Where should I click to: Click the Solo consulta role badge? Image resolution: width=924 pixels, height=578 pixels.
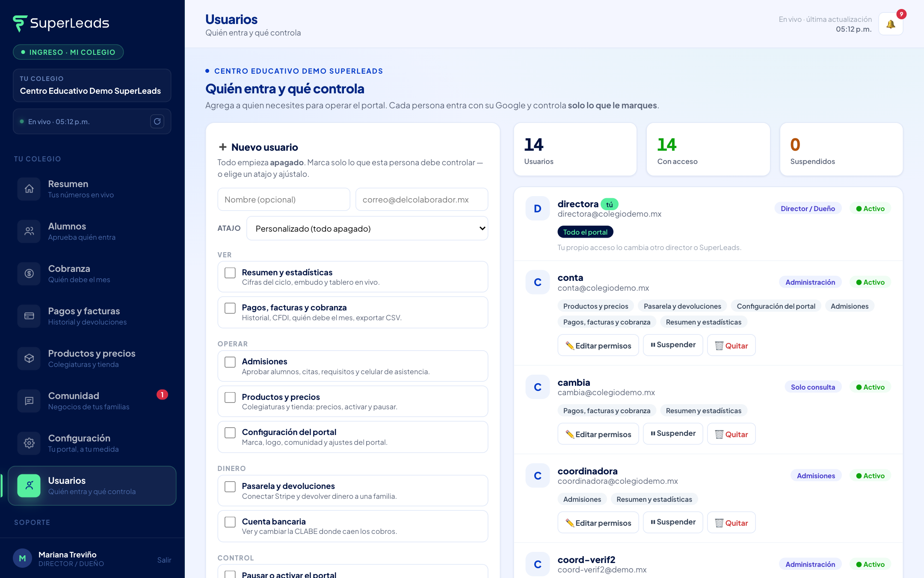pos(813,387)
